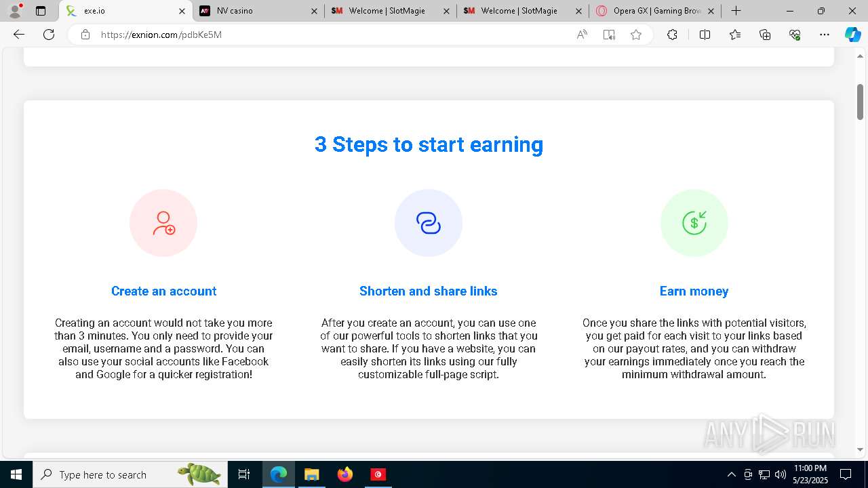
Task: Open the Extensions puzzle icon
Action: [672, 35]
